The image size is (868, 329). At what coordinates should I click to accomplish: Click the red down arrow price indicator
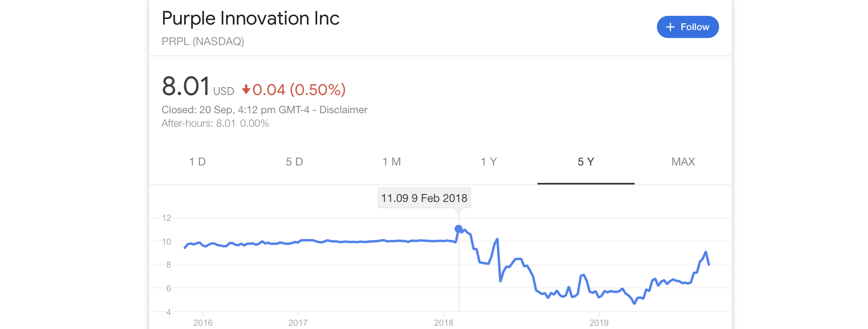pos(246,89)
